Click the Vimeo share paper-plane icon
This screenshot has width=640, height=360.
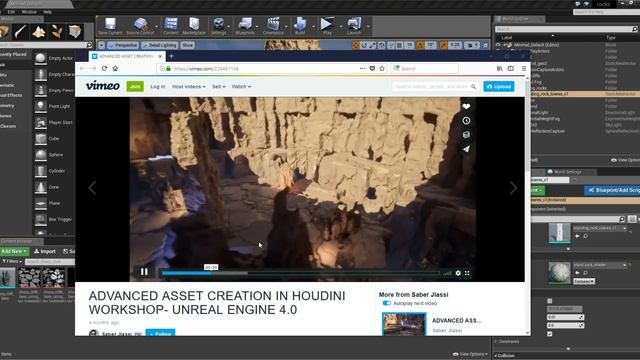point(466,149)
